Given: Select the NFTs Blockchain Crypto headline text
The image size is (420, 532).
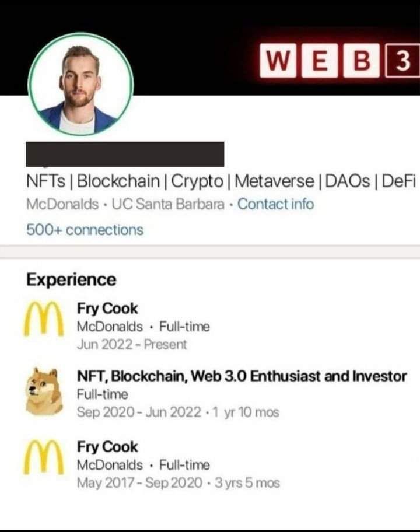Looking at the screenshot, I should (x=221, y=181).
